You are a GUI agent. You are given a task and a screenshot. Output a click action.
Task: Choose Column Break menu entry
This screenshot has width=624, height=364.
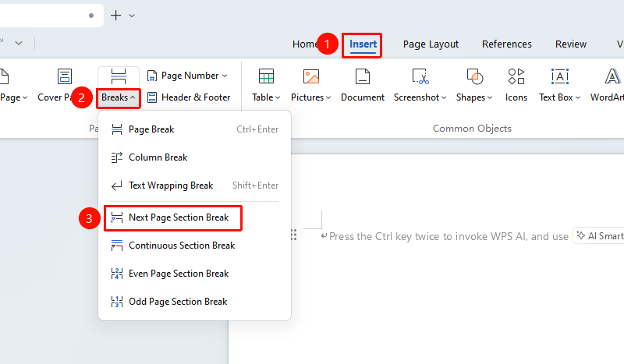(x=194, y=157)
